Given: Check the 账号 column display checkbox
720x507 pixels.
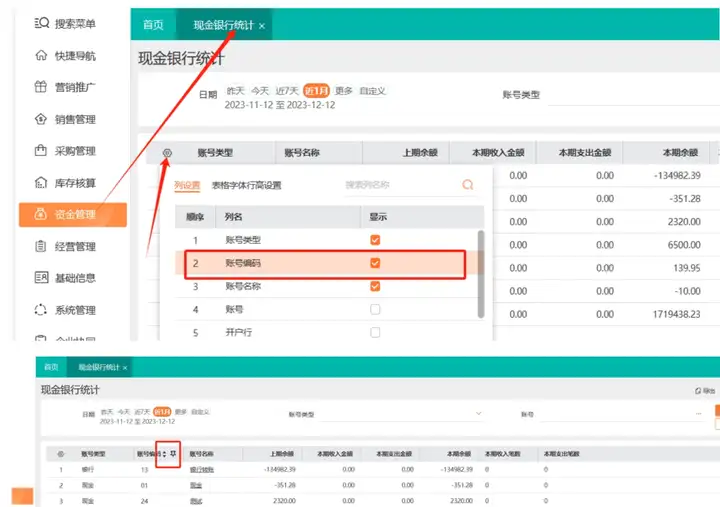Looking at the screenshot, I should tap(375, 309).
